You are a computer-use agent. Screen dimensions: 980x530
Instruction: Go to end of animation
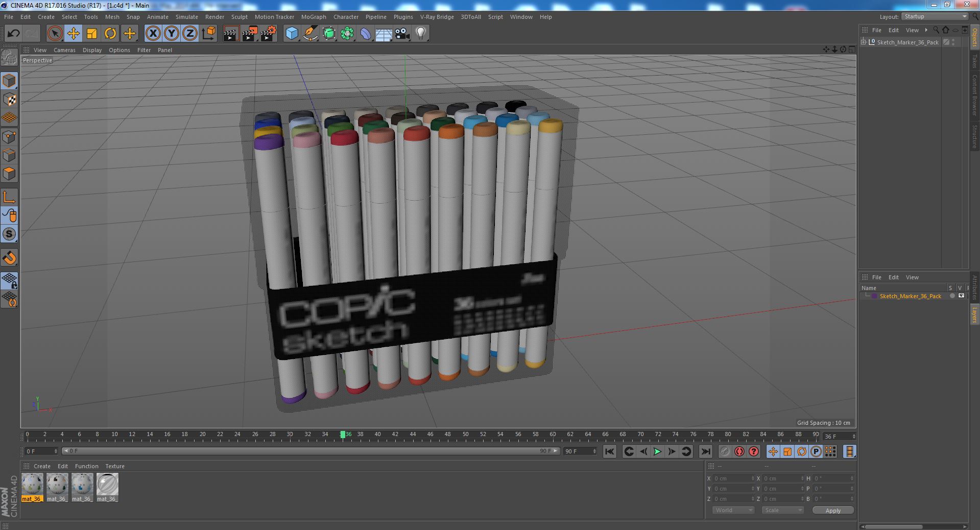pyautogui.click(x=705, y=451)
